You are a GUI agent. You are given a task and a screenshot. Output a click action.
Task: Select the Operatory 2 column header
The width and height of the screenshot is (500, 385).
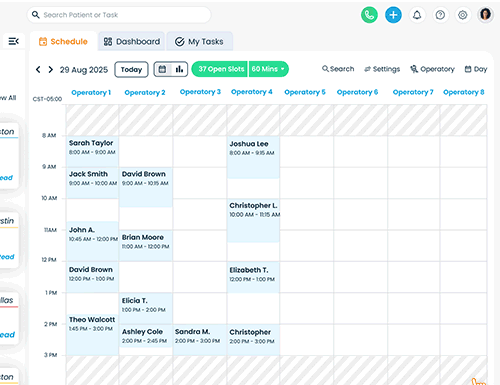pyautogui.click(x=145, y=92)
